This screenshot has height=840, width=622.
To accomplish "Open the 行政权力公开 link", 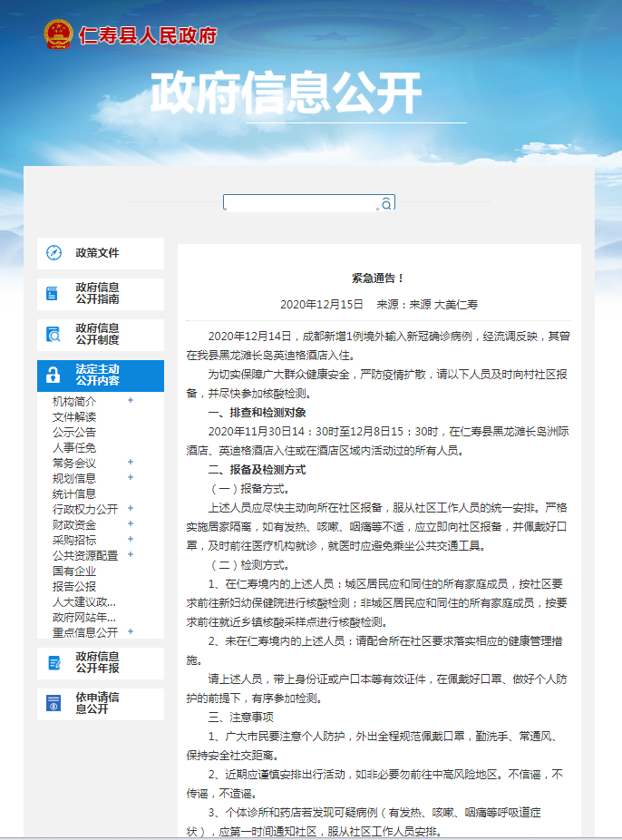I will [85, 510].
